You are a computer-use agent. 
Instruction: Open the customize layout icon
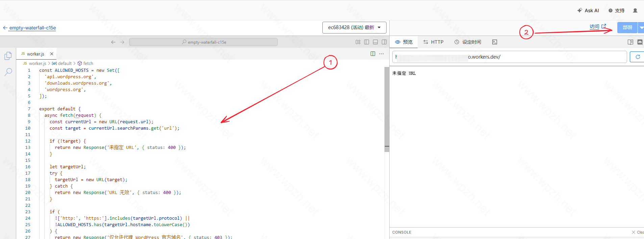click(x=358, y=42)
